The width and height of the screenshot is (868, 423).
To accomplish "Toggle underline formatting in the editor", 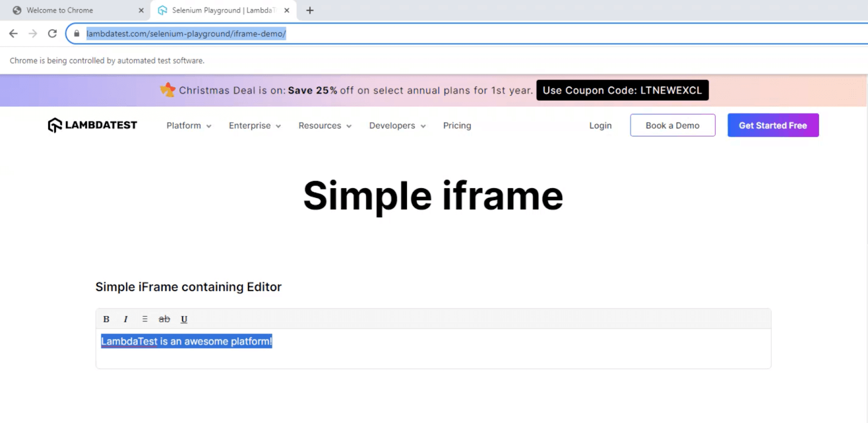I will pyautogui.click(x=184, y=319).
